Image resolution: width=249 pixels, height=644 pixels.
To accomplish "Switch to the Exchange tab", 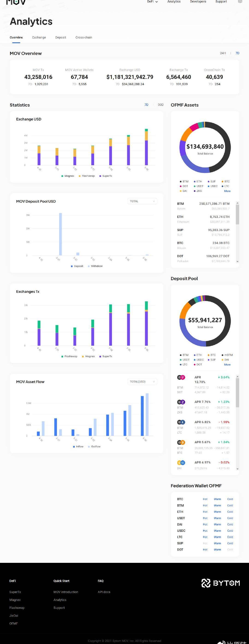I will pyautogui.click(x=39, y=38).
